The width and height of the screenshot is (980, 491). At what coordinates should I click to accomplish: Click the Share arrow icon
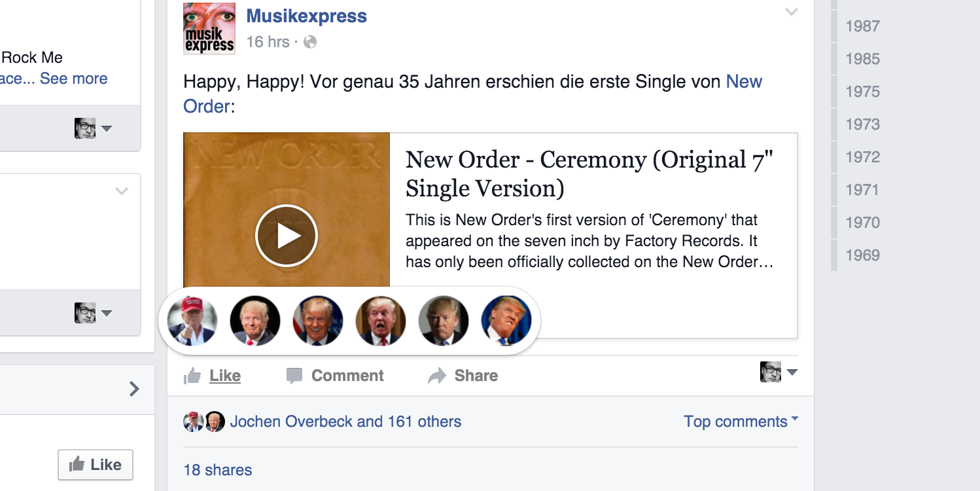[436, 376]
